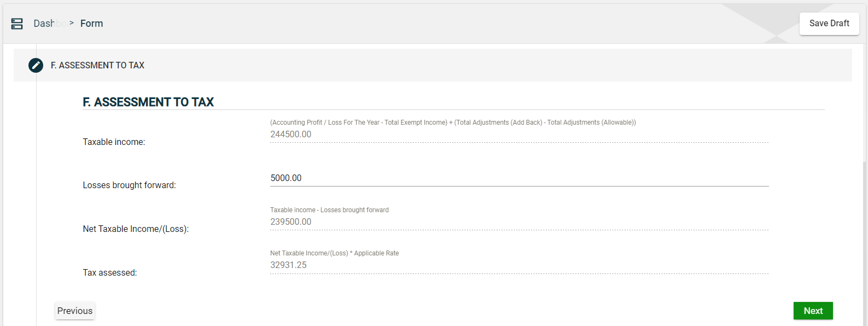Proceed with the green Next button
The image size is (868, 326).
[x=813, y=311]
